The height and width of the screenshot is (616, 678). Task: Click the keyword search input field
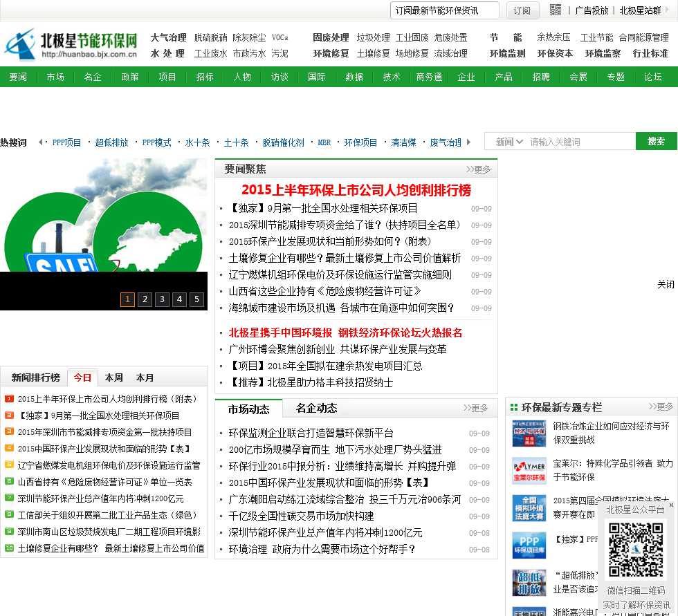tap(580, 142)
